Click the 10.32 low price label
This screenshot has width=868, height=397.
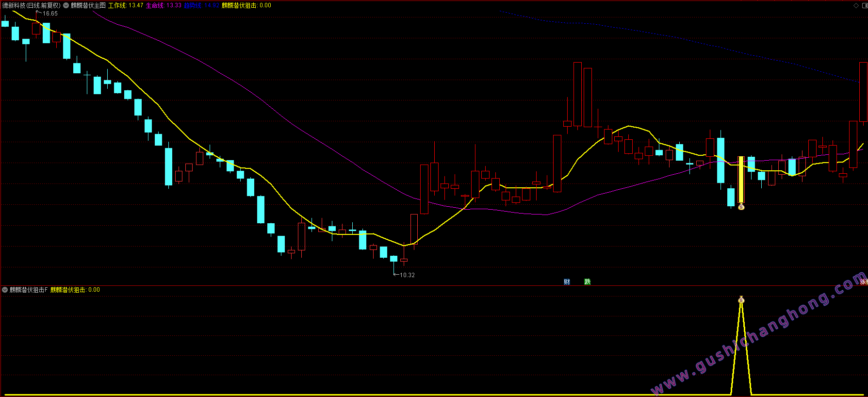407,275
